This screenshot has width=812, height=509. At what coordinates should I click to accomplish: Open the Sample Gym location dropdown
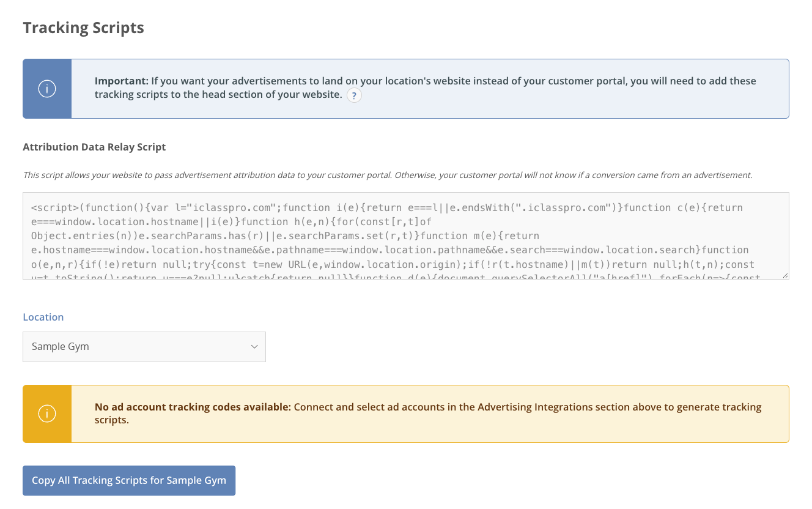point(144,347)
